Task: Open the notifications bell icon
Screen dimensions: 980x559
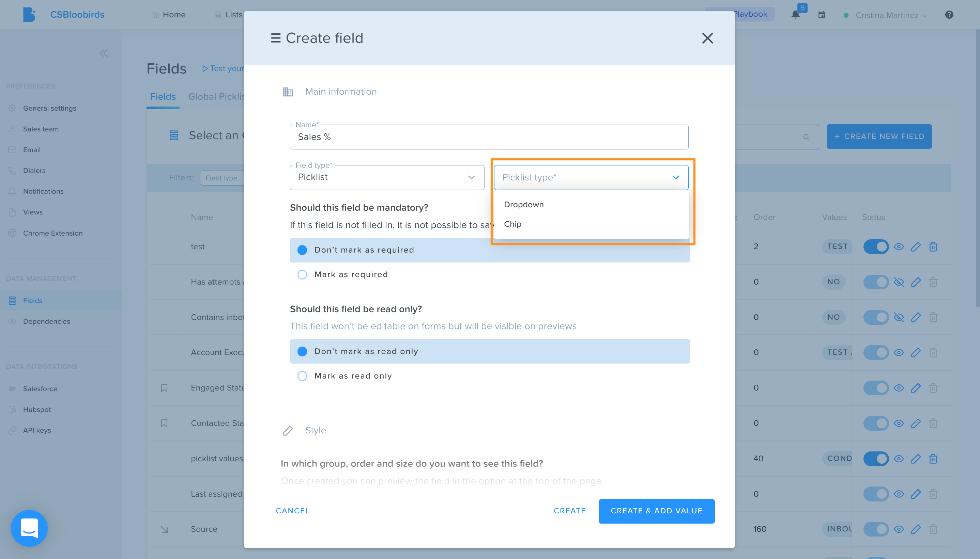Action: point(795,15)
